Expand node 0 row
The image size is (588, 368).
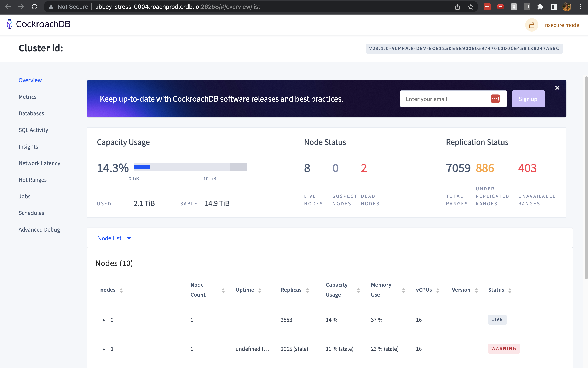click(x=104, y=320)
